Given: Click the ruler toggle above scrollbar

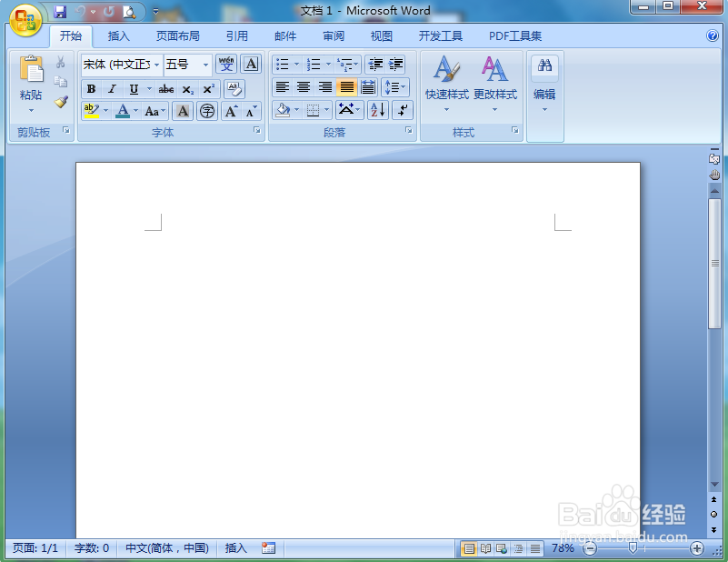Looking at the screenshot, I should [x=714, y=158].
